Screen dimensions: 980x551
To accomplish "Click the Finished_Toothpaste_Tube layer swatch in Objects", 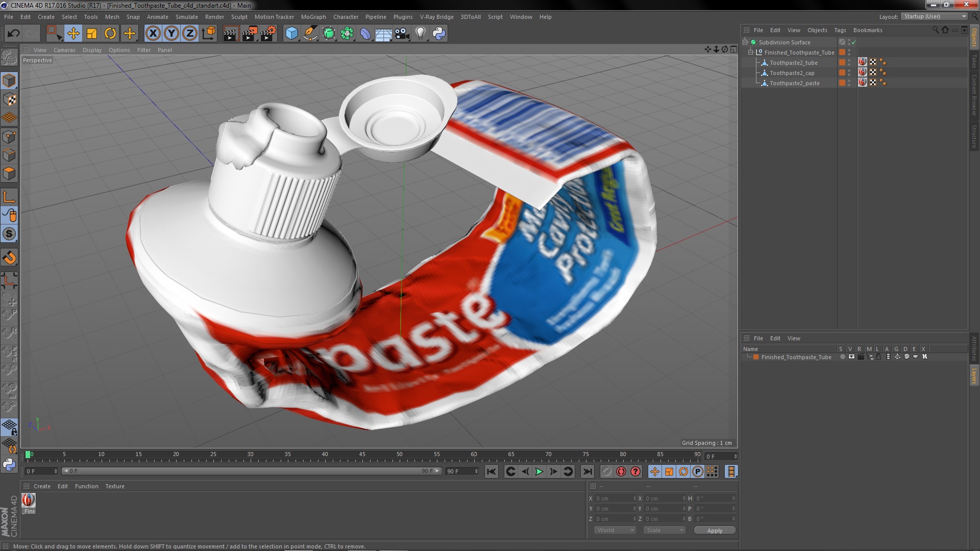I will (x=842, y=52).
